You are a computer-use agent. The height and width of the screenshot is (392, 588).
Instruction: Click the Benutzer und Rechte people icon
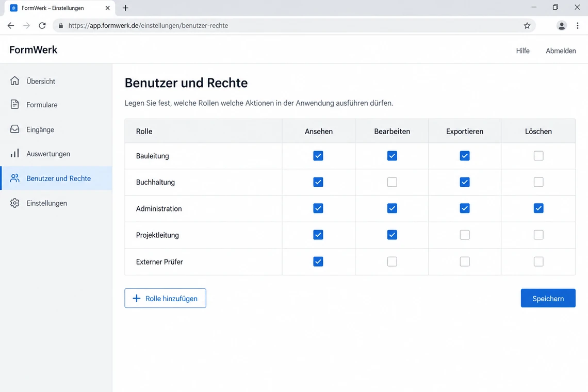(x=14, y=178)
